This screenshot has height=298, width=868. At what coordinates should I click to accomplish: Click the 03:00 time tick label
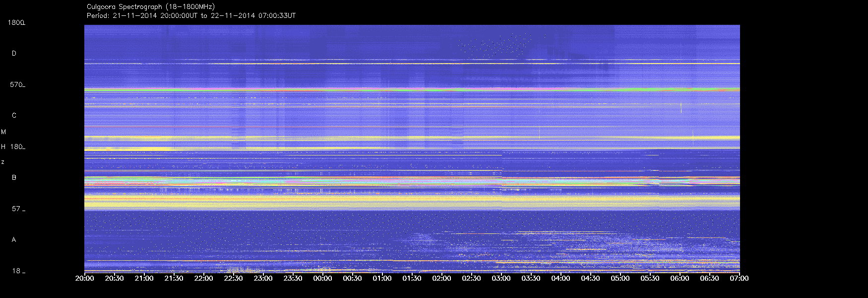coord(501,278)
